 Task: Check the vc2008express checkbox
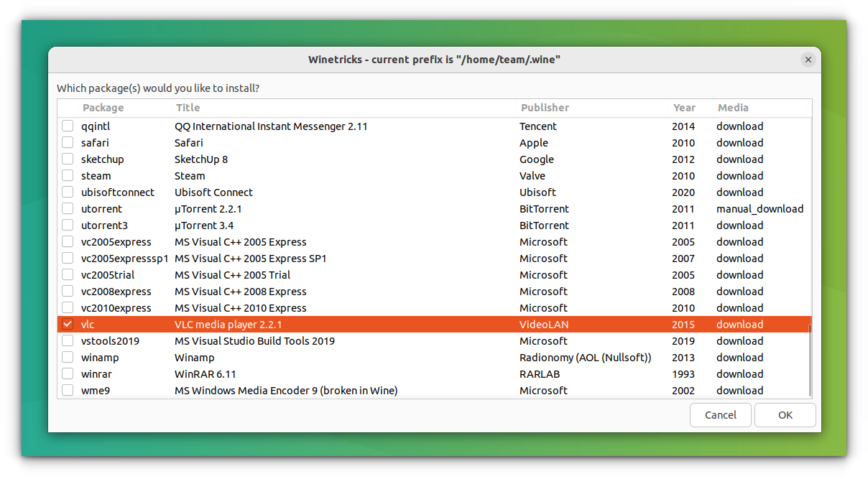(68, 292)
